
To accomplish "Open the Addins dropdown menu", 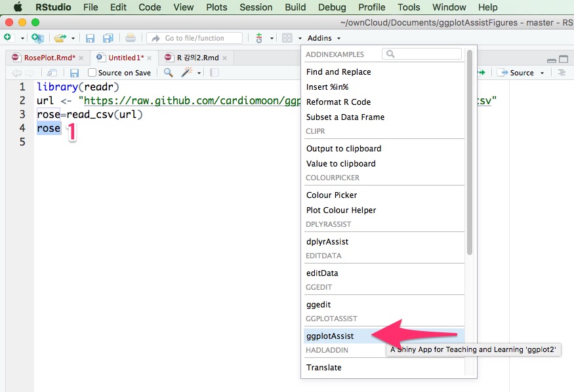I will point(324,38).
